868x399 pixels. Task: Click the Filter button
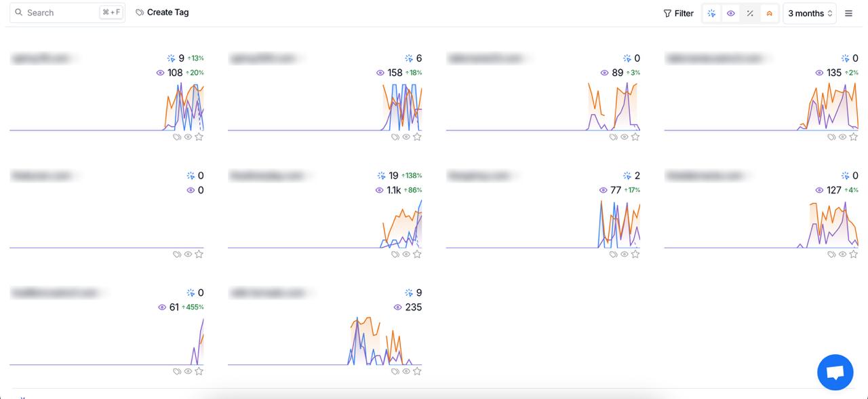678,14
